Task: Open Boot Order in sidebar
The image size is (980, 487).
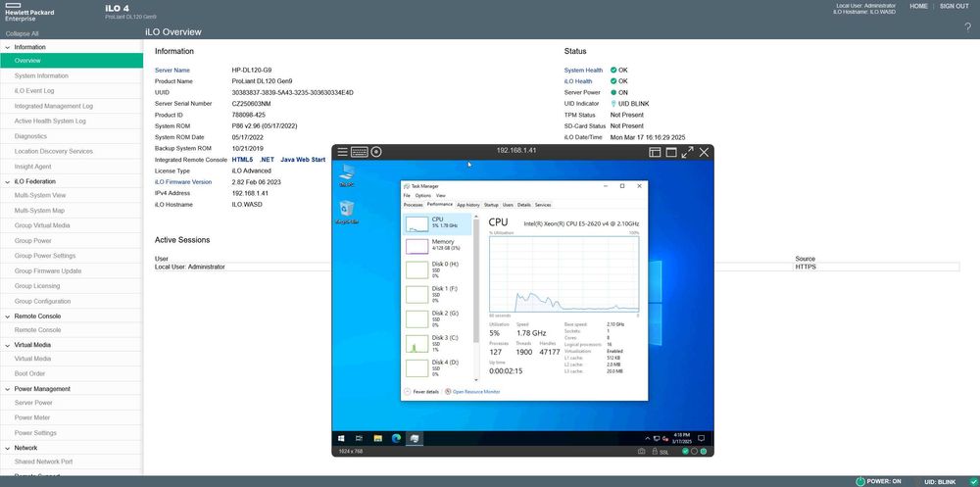Action: click(30, 374)
